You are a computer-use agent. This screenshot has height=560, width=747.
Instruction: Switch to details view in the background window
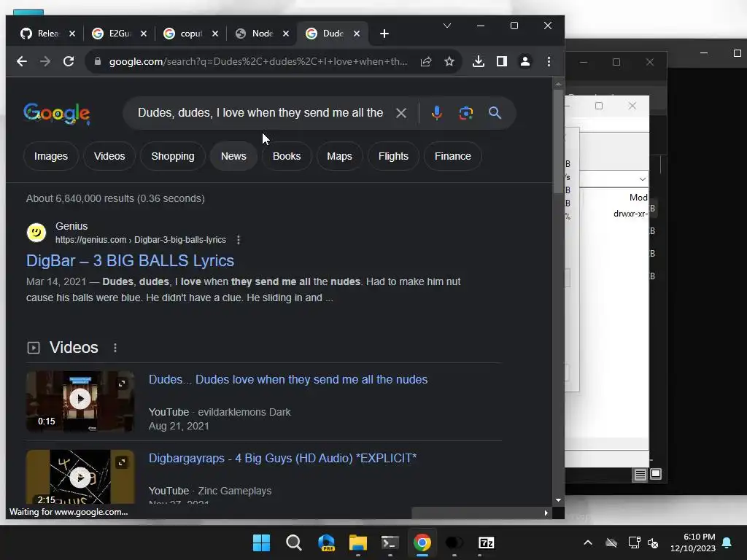coord(640,474)
